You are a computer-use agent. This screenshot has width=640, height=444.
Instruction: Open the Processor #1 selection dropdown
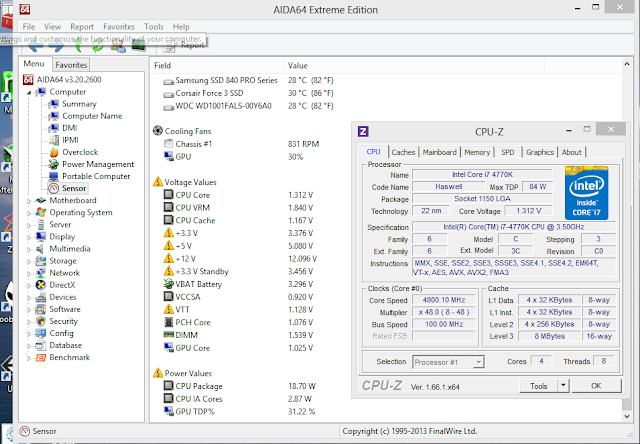coord(478,362)
